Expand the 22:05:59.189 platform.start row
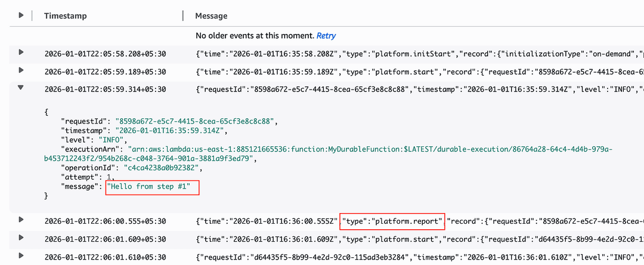This screenshot has width=644, height=265. (x=21, y=70)
